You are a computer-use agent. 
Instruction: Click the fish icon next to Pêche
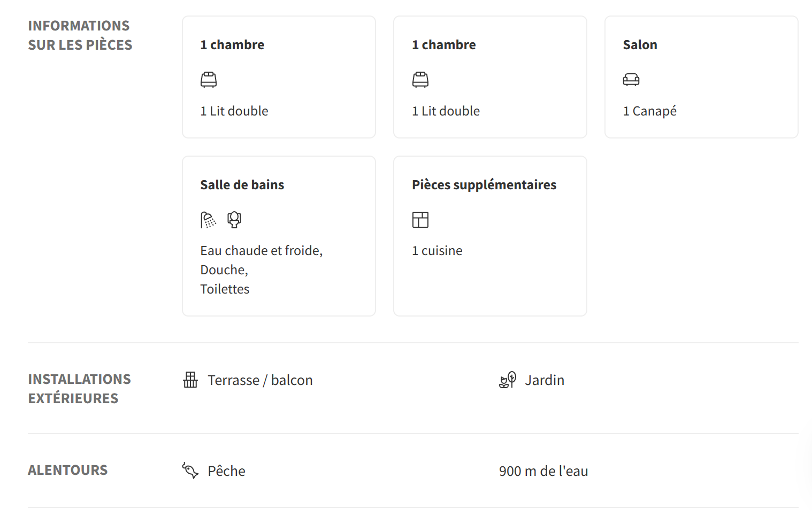coord(190,471)
